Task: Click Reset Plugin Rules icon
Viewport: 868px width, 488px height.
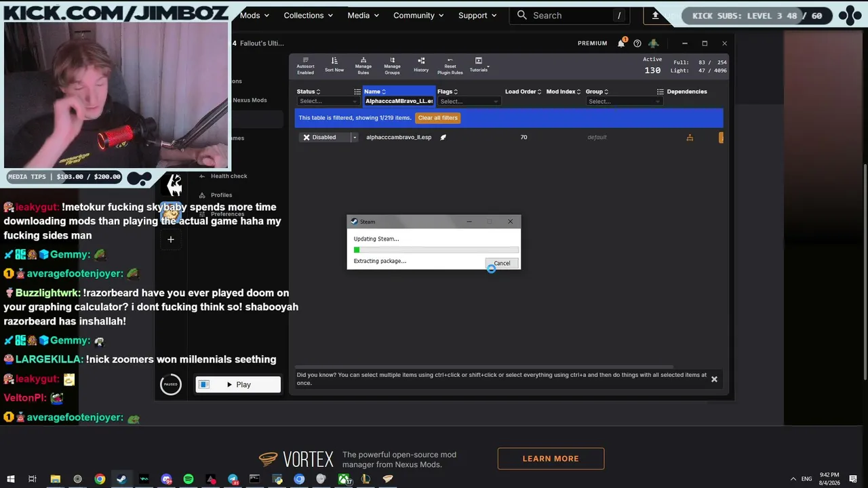Action: coord(450,65)
